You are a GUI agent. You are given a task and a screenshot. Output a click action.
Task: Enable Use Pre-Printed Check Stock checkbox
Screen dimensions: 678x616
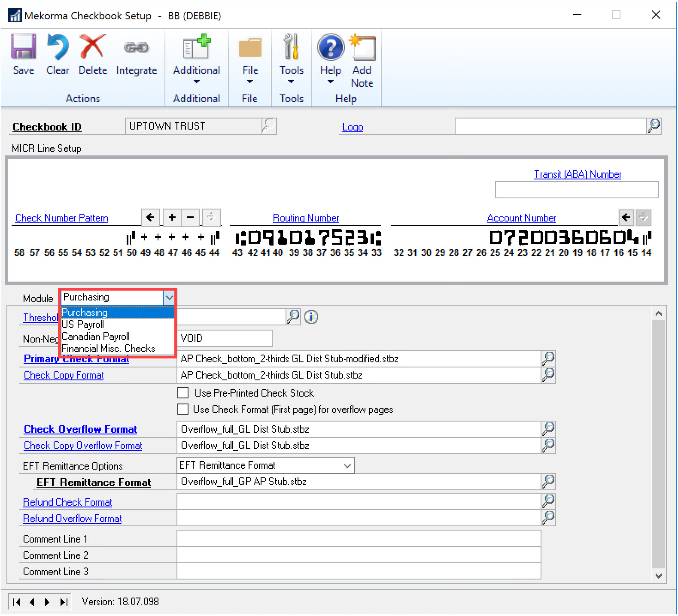[183, 393]
